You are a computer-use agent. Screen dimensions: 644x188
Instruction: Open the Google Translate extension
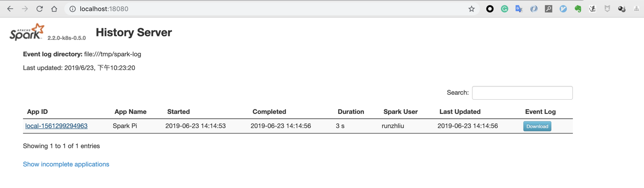click(x=519, y=9)
